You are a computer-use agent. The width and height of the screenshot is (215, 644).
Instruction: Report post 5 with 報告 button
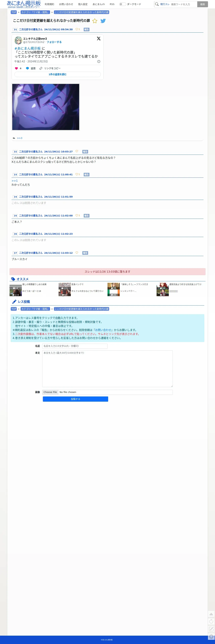tap(86, 216)
